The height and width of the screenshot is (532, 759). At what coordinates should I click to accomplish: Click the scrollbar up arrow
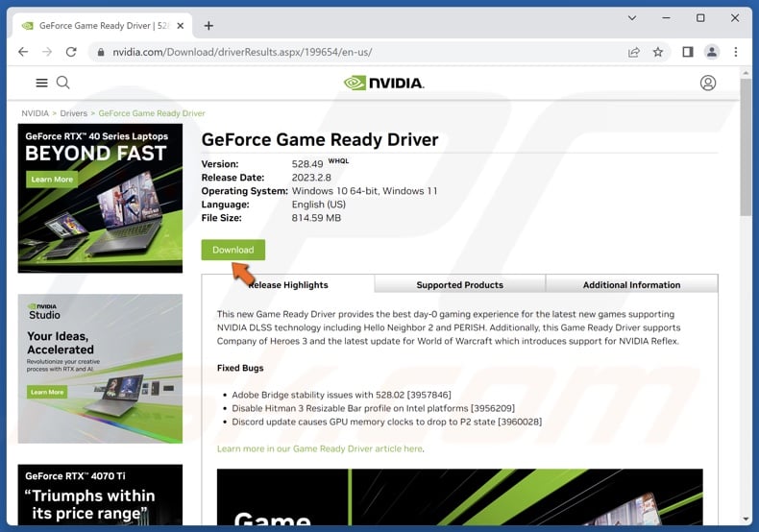coord(746,73)
